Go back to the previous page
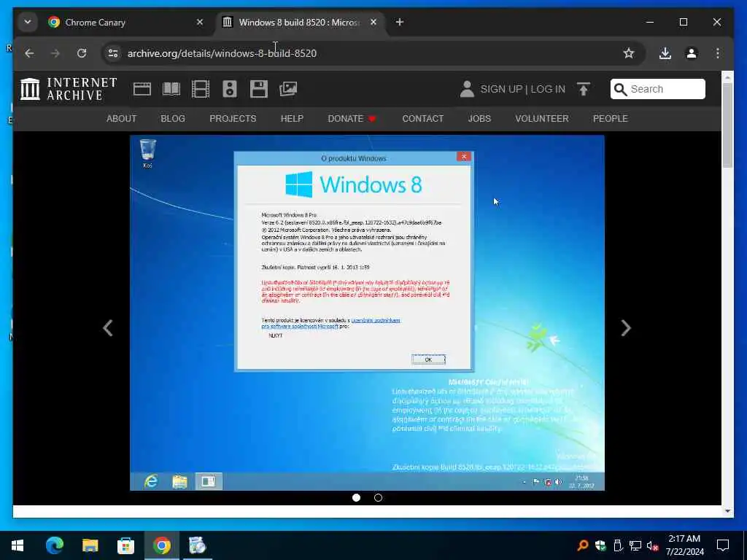Image resolution: width=747 pixels, height=560 pixels. coord(29,53)
